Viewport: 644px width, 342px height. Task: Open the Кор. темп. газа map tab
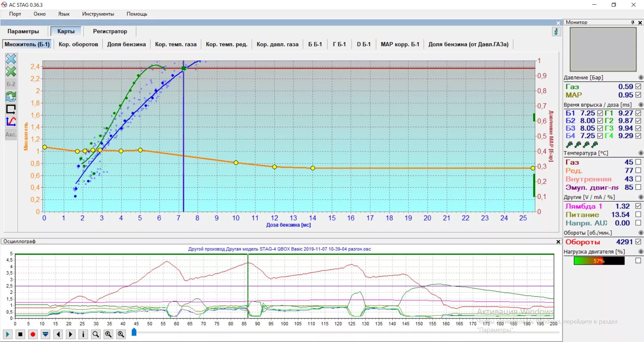(x=176, y=44)
